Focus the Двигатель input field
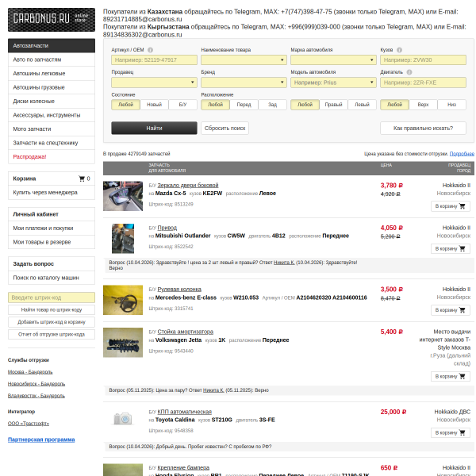Image resolution: width=476 pixels, height=476 pixels. click(x=423, y=83)
